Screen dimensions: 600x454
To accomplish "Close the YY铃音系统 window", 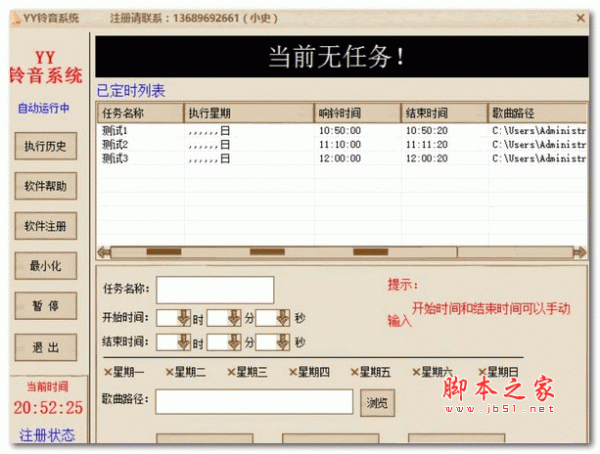I will (x=580, y=18).
